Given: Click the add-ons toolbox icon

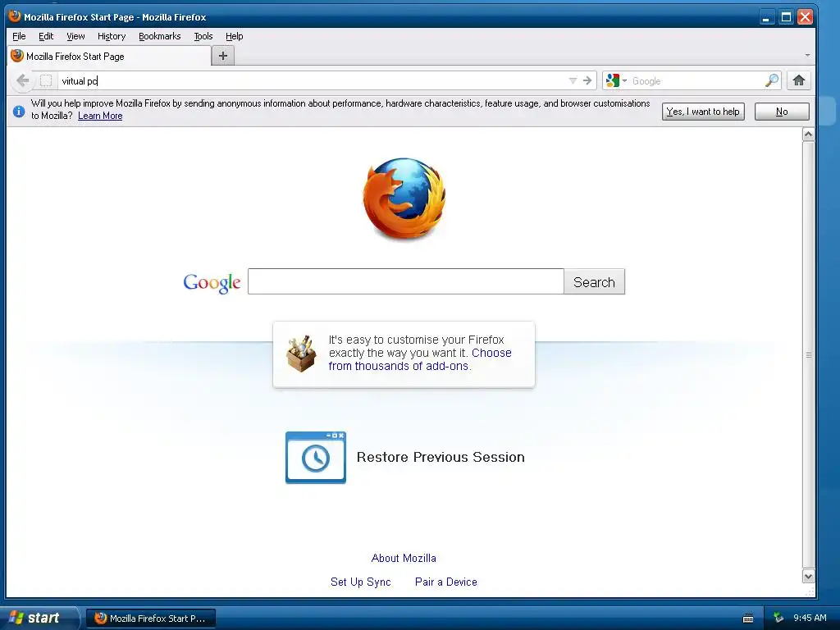Looking at the screenshot, I should (300, 354).
